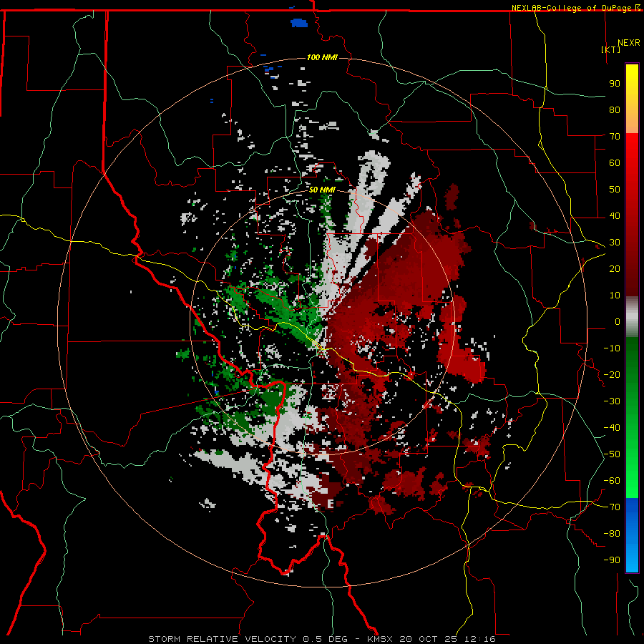Select the 60 value on the velocity scale
644x644 pixels.
(615, 162)
